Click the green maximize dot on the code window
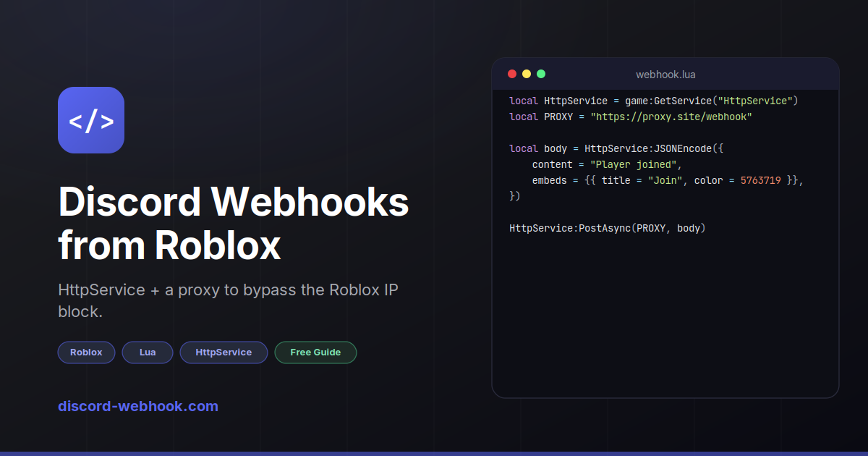Image resolution: width=868 pixels, height=456 pixels. (x=541, y=74)
